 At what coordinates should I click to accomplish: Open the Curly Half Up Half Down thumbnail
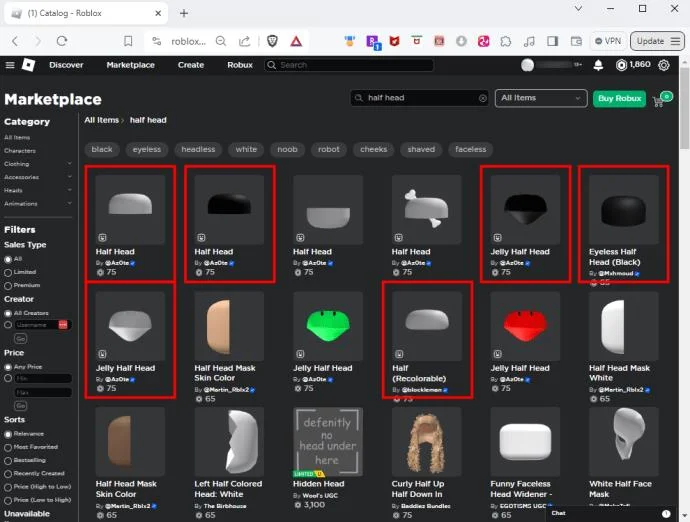[x=426, y=441]
